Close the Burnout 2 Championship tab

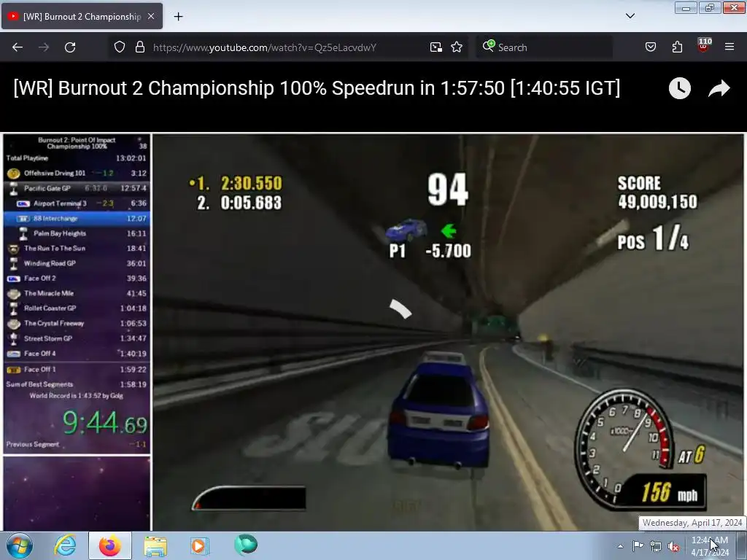pyautogui.click(x=151, y=17)
